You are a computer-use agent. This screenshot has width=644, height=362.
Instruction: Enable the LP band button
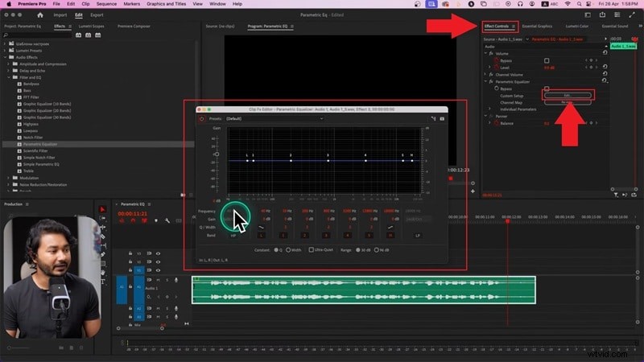tap(417, 236)
